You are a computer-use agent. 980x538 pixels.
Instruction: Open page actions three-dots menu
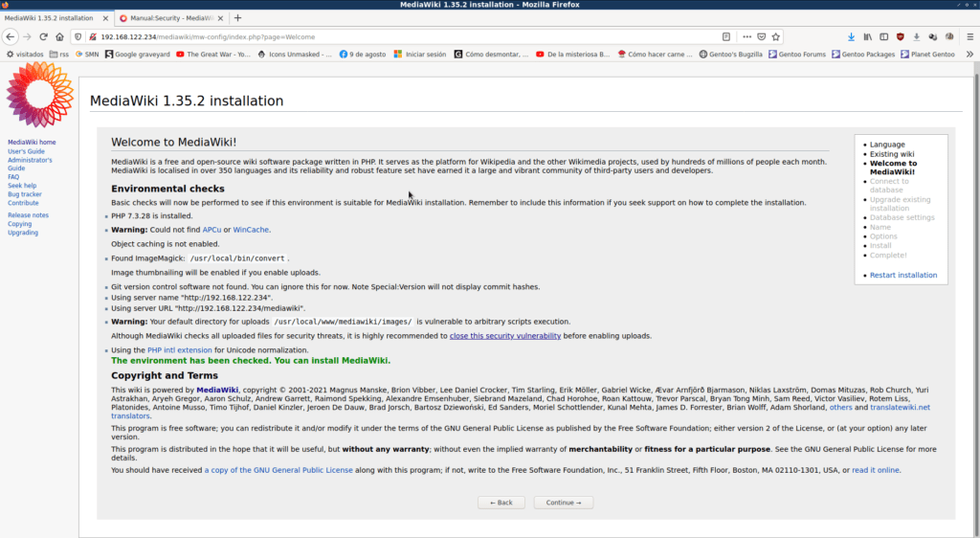pyautogui.click(x=746, y=37)
